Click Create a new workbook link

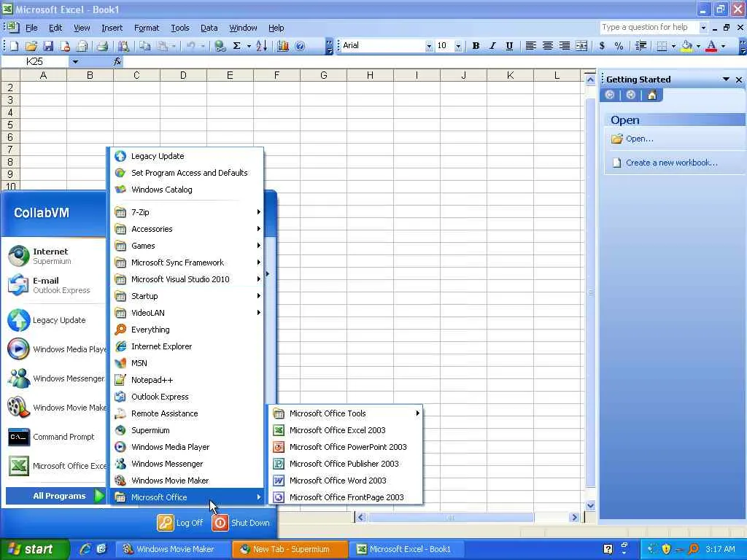[x=671, y=163]
